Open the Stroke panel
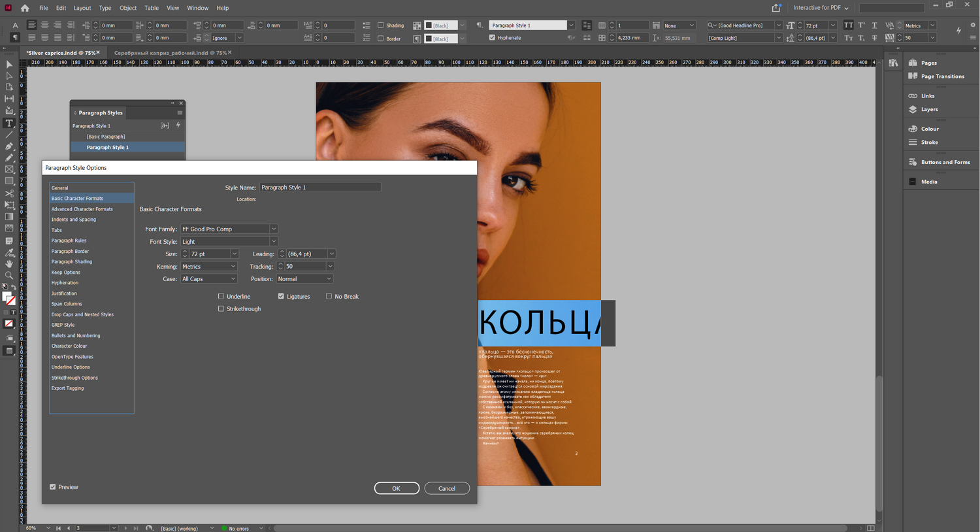This screenshot has height=532, width=980. point(929,142)
